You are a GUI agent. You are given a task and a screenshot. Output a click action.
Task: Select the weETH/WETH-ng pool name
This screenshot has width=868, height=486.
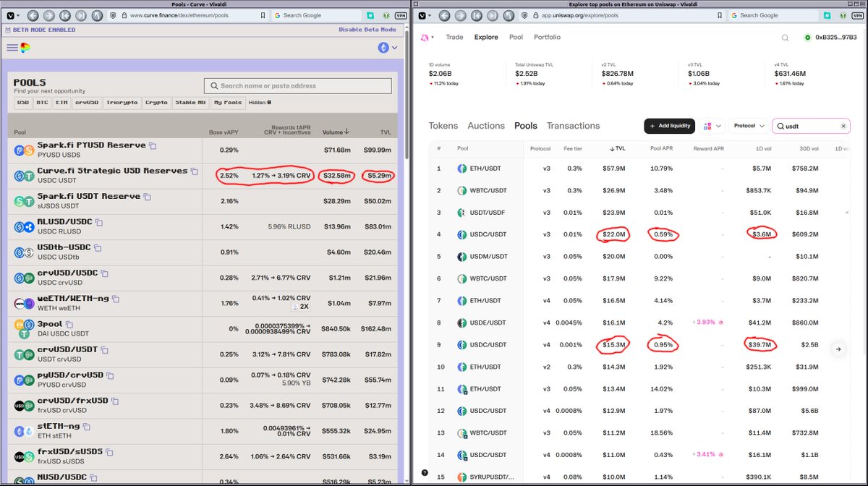[73, 299]
